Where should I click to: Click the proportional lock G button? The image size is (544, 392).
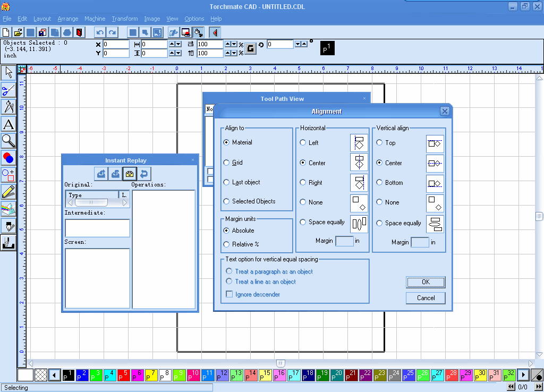pos(251,48)
